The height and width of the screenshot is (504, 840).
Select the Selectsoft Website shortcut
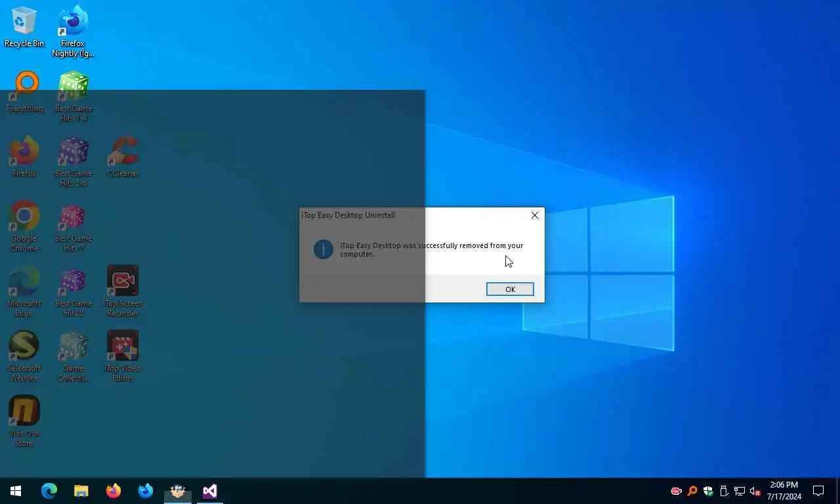[24, 356]
